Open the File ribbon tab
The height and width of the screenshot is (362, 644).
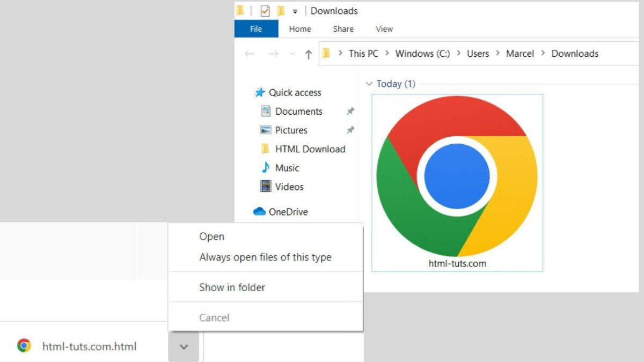256,29
